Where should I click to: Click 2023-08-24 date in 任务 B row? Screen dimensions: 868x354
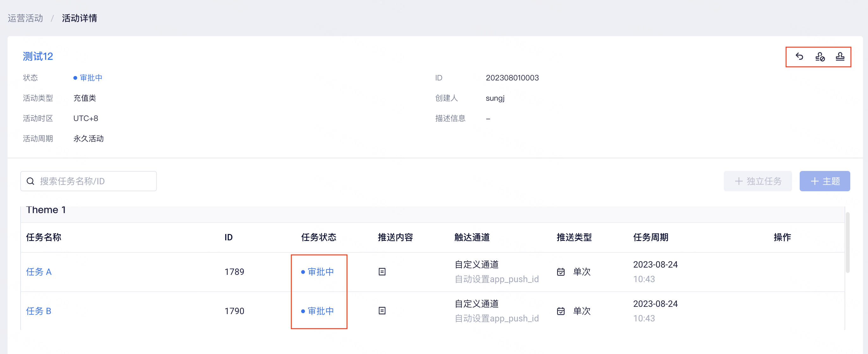tap(655, 304)
